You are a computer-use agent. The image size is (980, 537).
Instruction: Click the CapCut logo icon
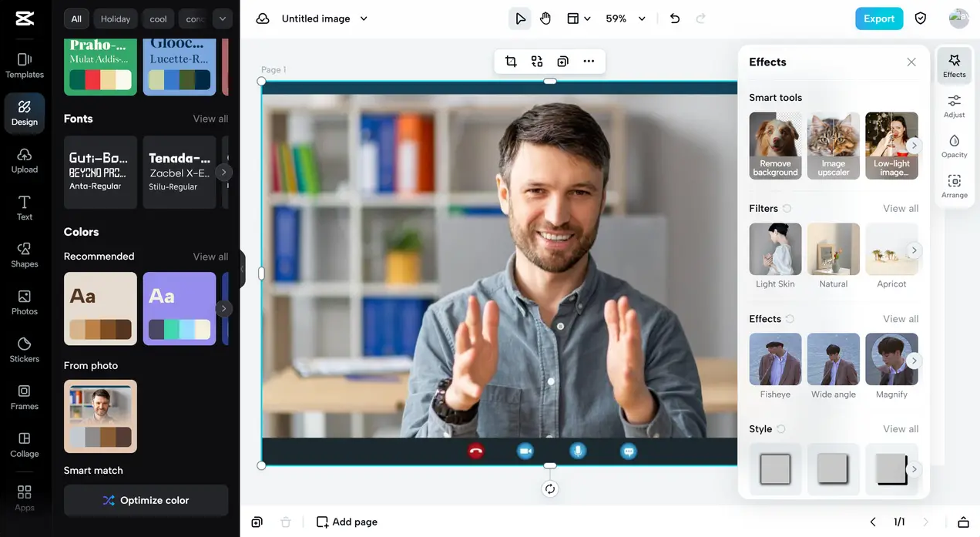click(24, 18)
